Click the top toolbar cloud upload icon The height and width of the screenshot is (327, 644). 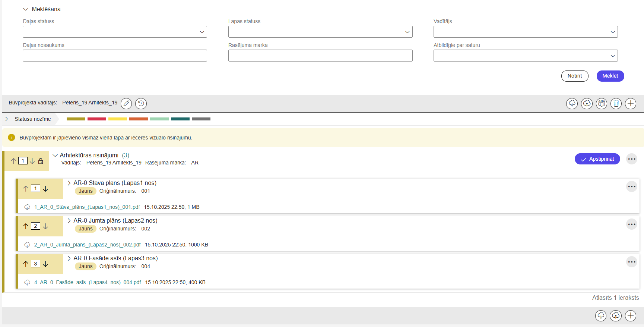587,103
